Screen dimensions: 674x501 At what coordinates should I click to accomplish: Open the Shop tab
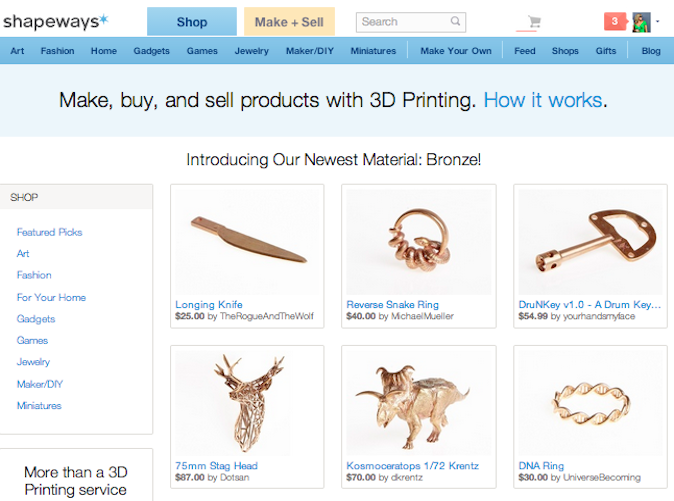click(x=192, y=21)
